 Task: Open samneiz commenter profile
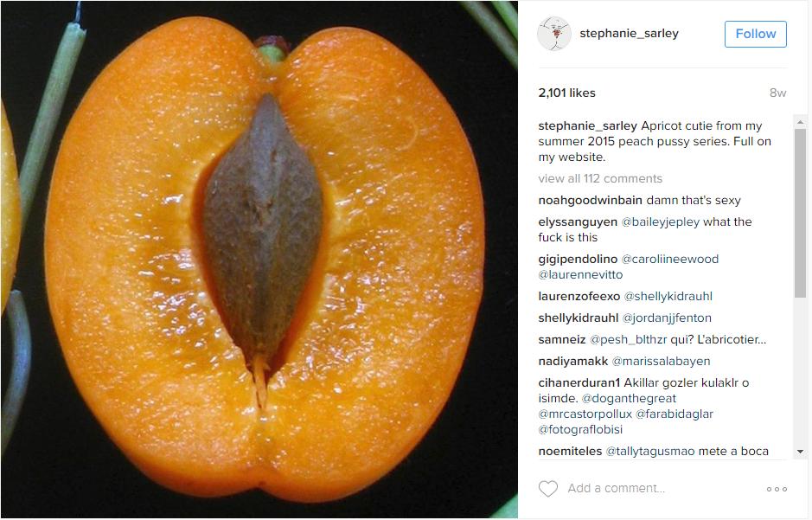pyautogui.click(x=561, y=340)
